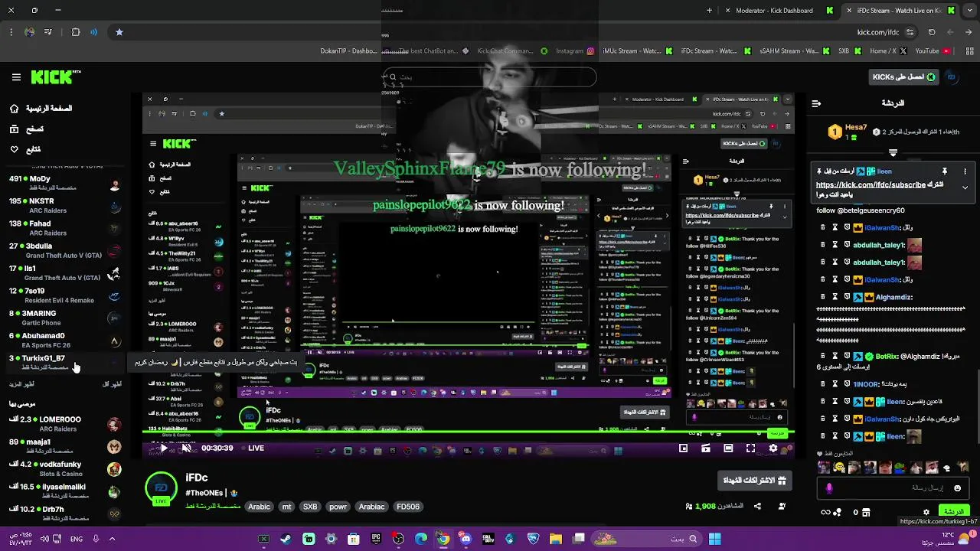Click the iFDc channel avatar with the LIVE badge
The width and height of the screenshot is (980, 551).
click(161, 488)
